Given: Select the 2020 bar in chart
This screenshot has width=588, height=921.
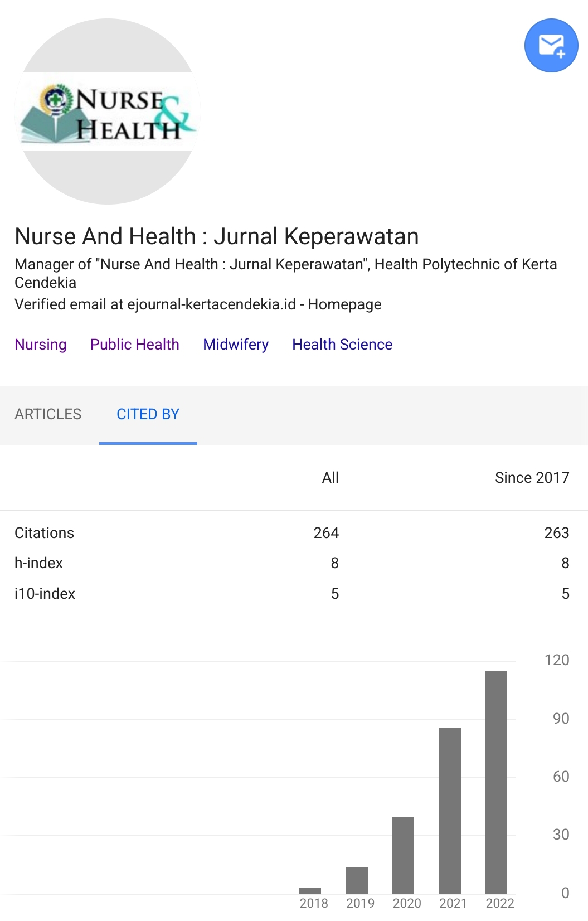Looking at the screenshot, I should [403, 855].
